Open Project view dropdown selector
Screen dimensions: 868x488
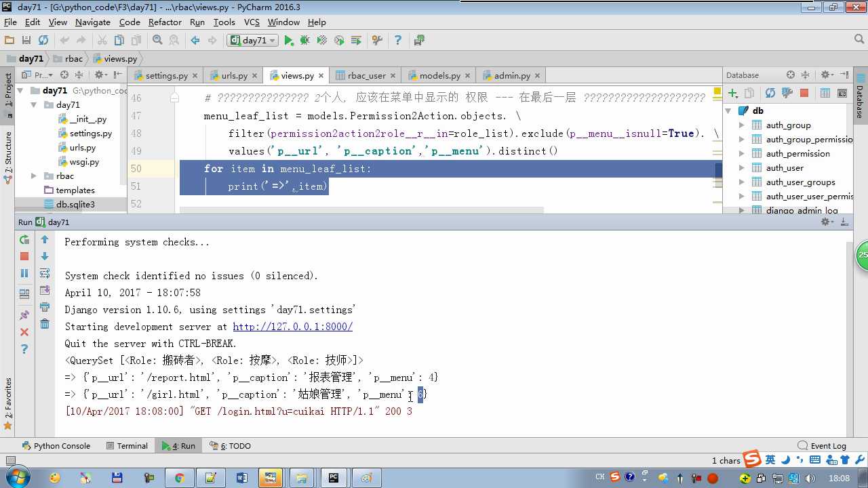(39, 75)
